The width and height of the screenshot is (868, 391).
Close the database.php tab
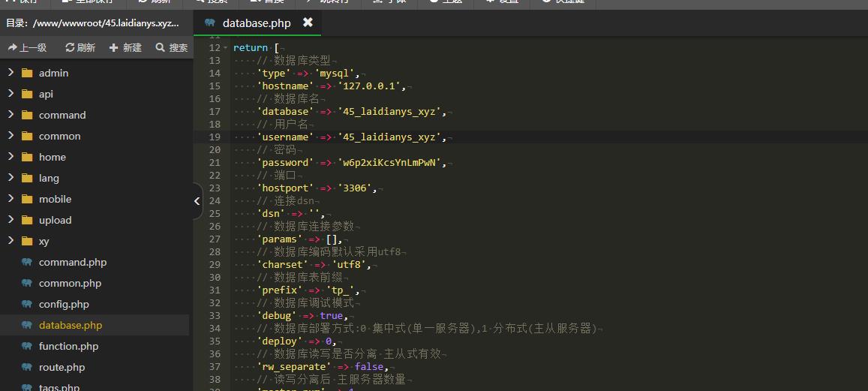coord(308,23)
